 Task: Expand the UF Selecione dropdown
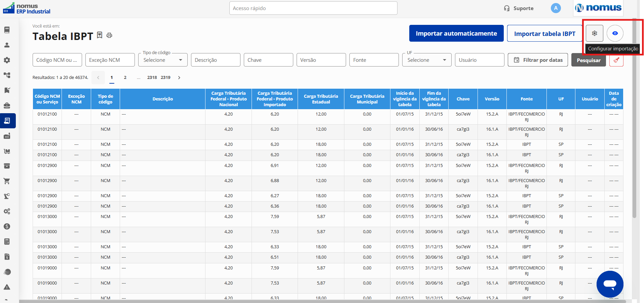tap(427, 60)
